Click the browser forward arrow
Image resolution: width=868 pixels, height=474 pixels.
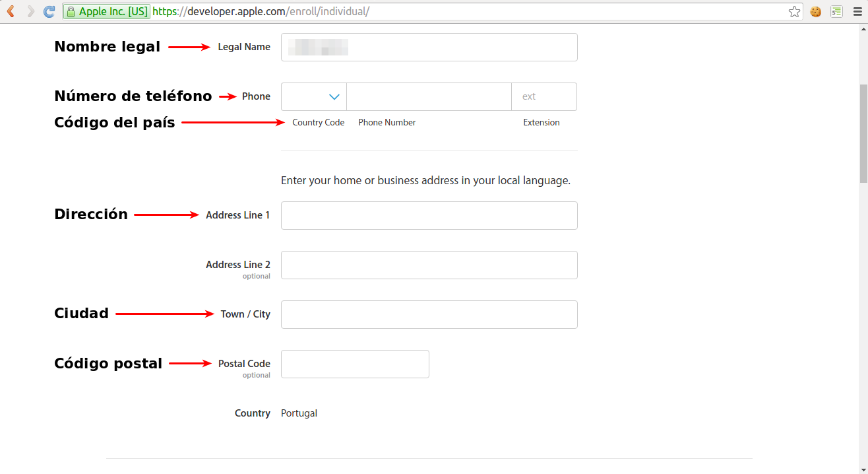[x=30, y=11]
